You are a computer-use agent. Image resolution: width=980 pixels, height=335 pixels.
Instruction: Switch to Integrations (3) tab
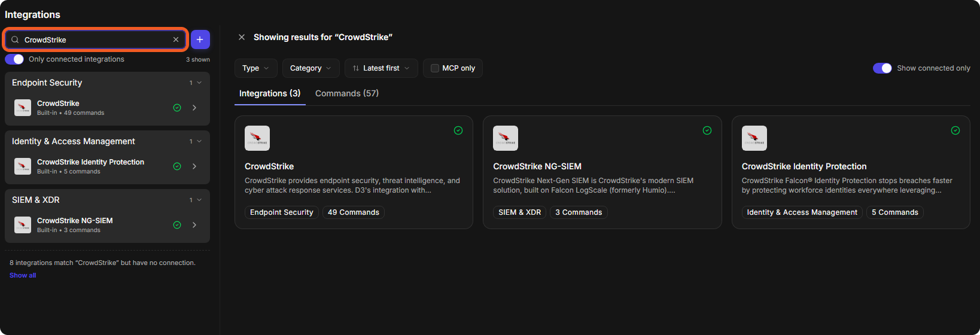tap(270, 93)
